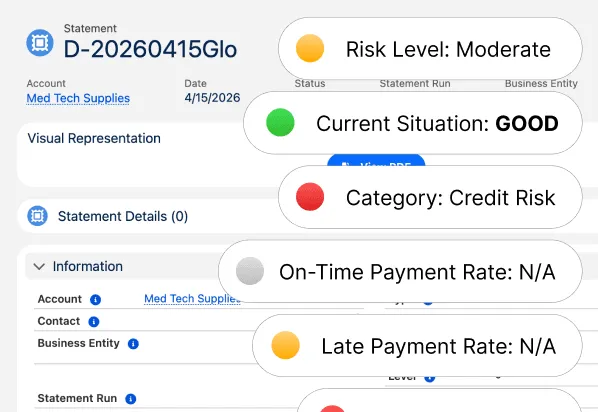Click the date value 4/15/2026
This screenshot has width=598, height=412.
212,98
